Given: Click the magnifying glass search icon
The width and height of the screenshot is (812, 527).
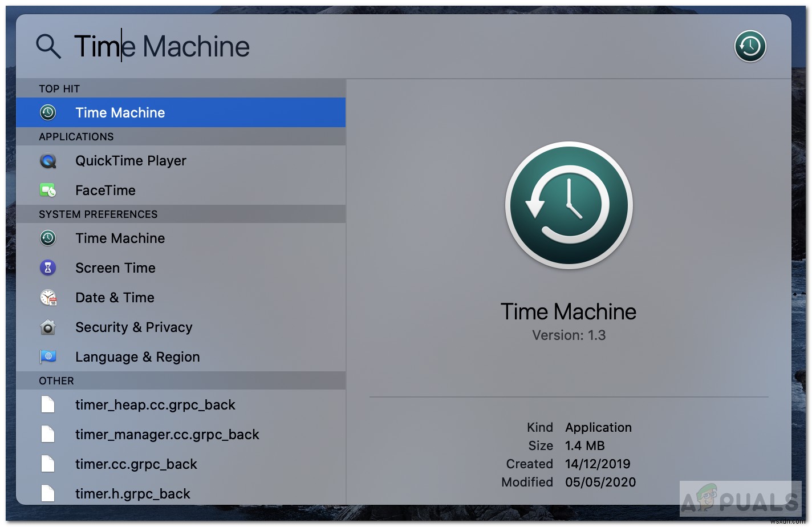Looking at the screenshot, I should (48, 46).
